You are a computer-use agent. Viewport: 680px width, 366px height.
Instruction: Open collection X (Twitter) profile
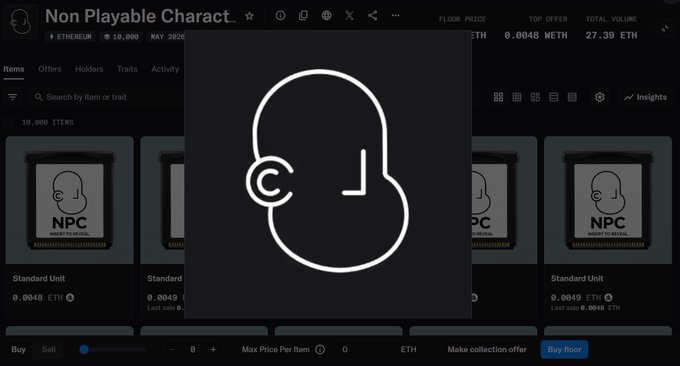point(350,16)
